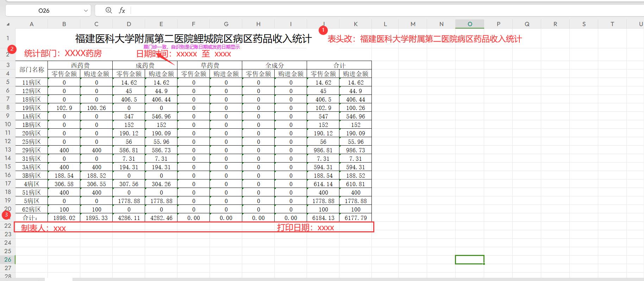Click the 11病区 cell
Screen dimensions: 644x281
pos(32,83)
